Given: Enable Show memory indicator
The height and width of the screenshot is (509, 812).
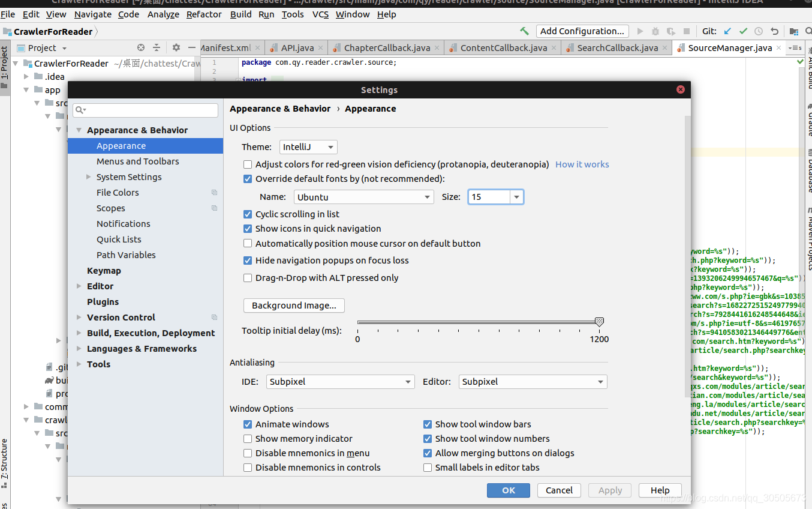Looking at the screenshot, I should [x=248, y=439].
